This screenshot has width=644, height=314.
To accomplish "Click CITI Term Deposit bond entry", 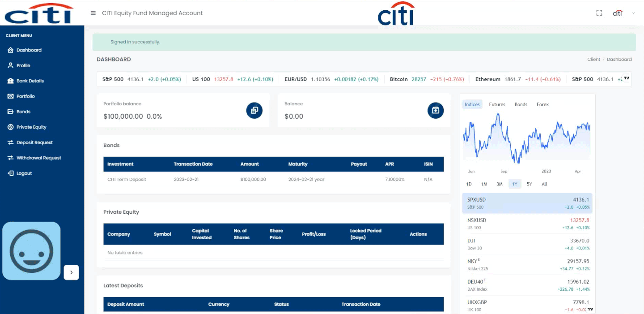I will [127, 180].
